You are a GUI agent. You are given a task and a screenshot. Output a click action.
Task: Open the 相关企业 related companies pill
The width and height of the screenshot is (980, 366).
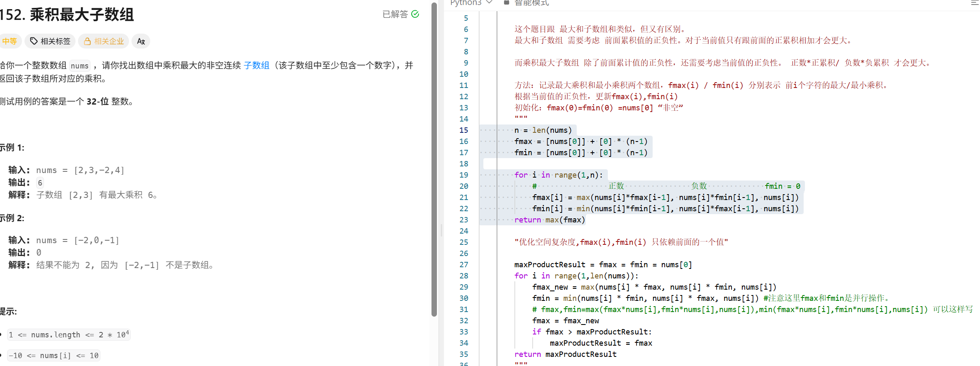click(104, 41)
